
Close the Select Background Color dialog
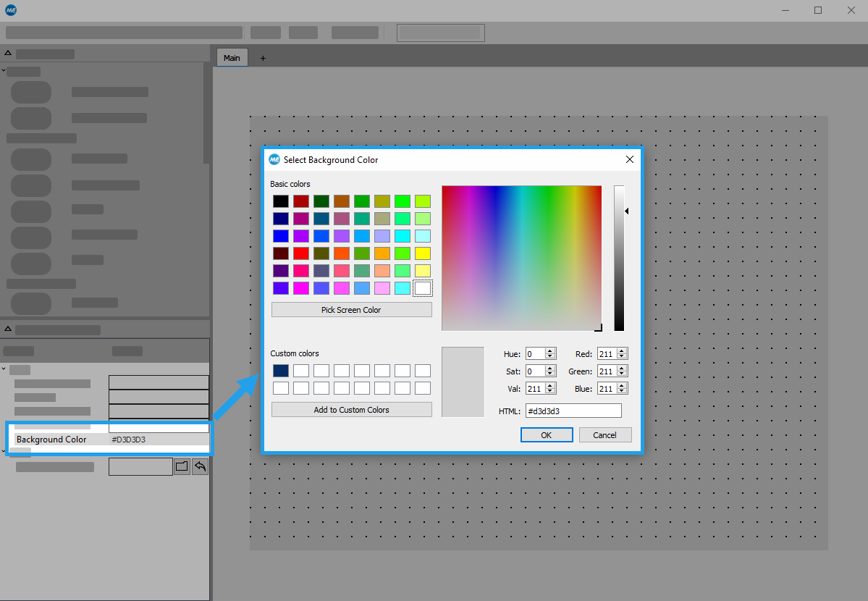(x=629, y=160)
